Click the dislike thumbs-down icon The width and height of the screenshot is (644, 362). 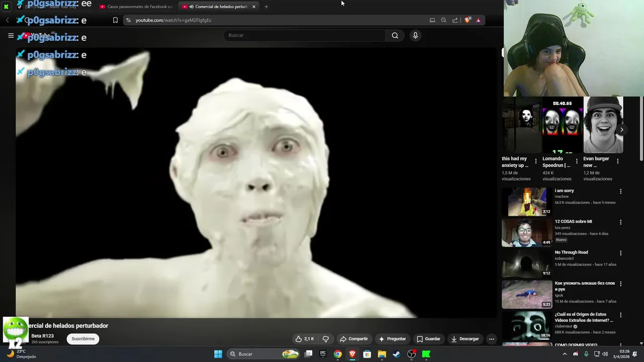tap(326, 339)
